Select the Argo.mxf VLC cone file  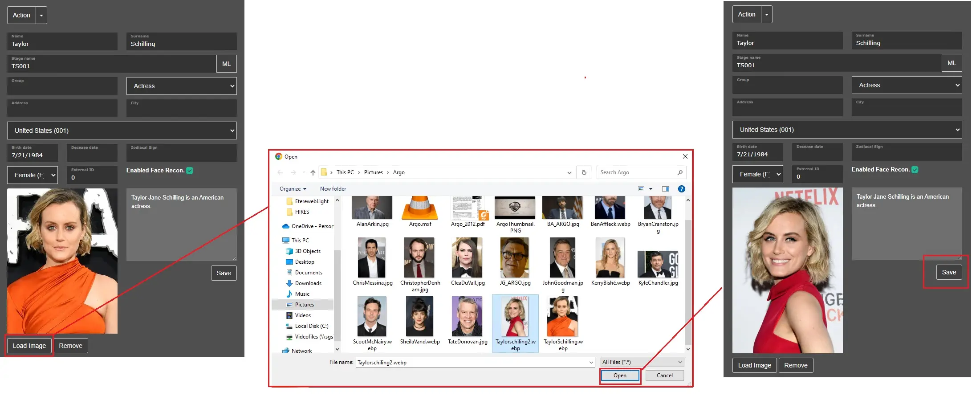pos(420,208)
